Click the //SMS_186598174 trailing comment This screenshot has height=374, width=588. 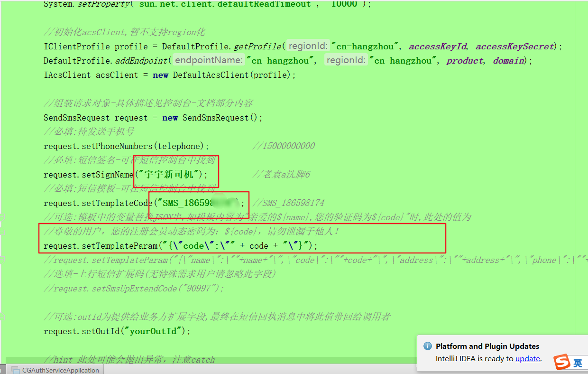click(x=288, y=203)
